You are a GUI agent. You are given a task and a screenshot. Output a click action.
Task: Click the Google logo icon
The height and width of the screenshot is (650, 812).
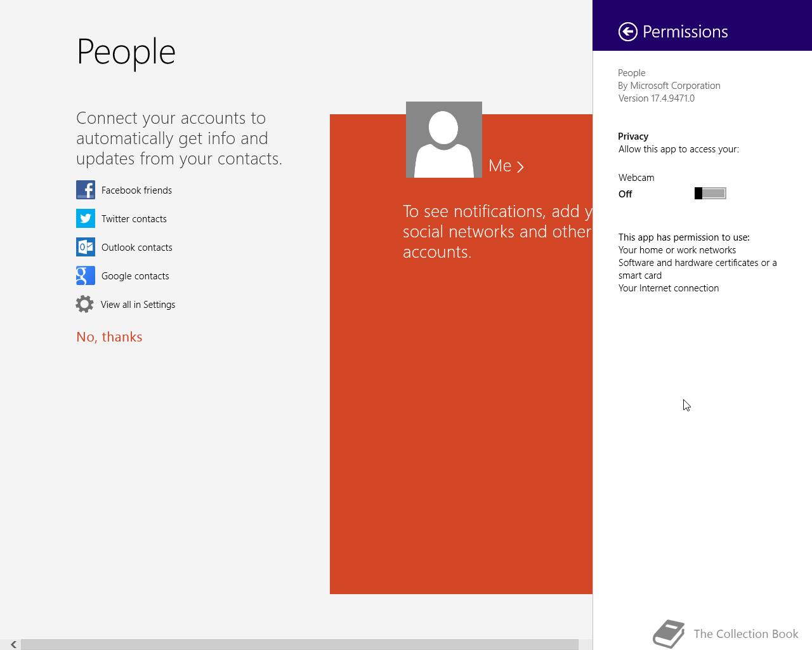[x=86, y=275]
